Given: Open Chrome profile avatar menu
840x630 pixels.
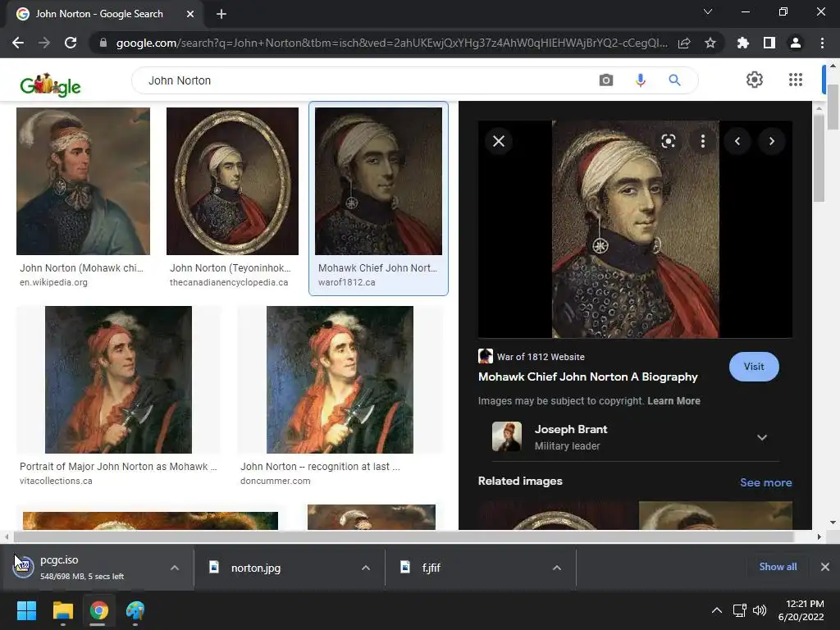Looking at the screenshot, I should coord(796,43).
